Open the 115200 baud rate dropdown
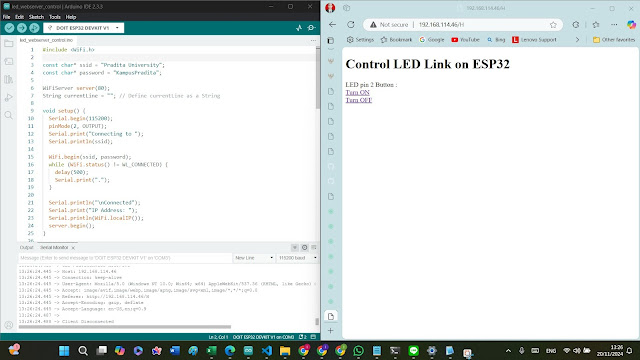The image size is (640, 360). click(x=298, y=258)
